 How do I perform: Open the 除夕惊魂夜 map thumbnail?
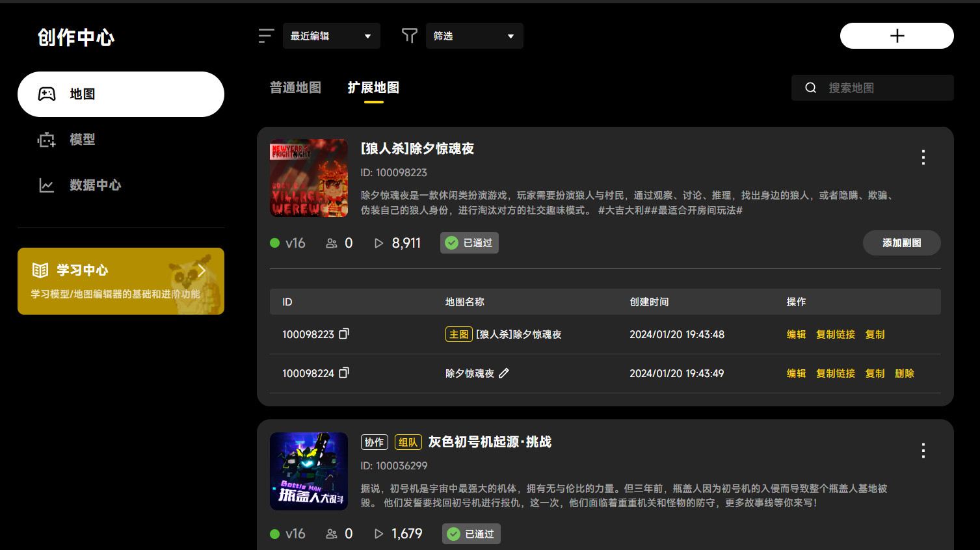coord(309,178)
